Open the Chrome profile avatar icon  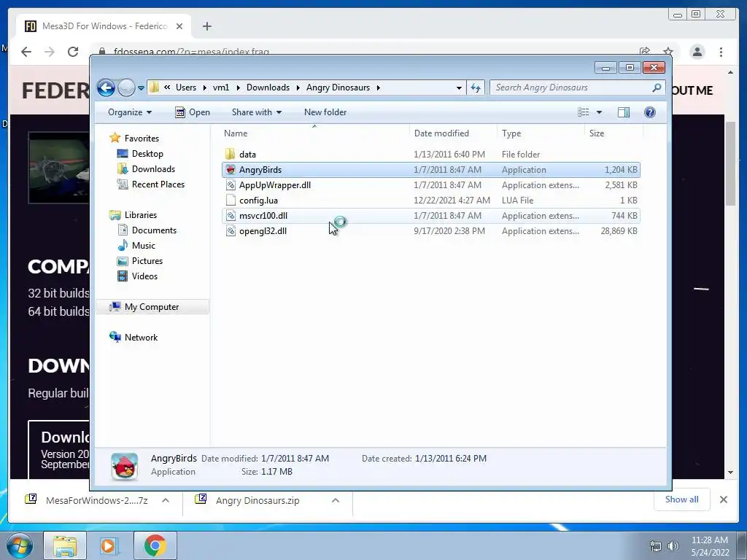point(697,52)
